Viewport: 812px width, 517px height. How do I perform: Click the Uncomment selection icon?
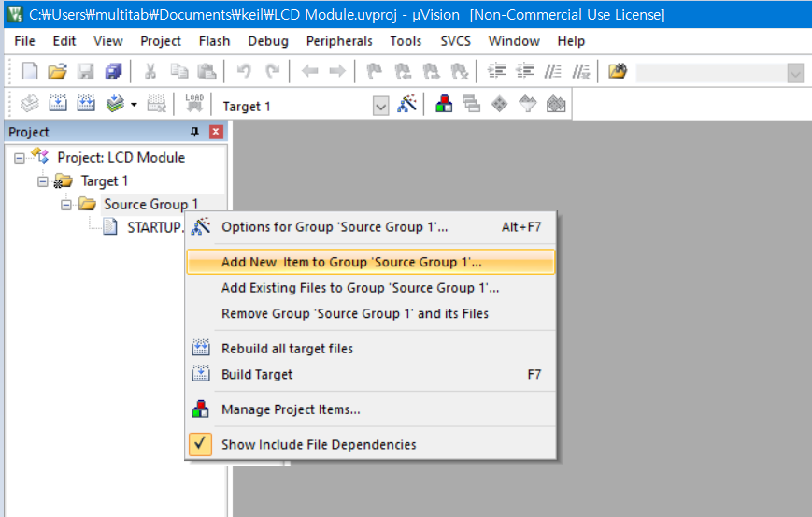[x=581, y=71]
